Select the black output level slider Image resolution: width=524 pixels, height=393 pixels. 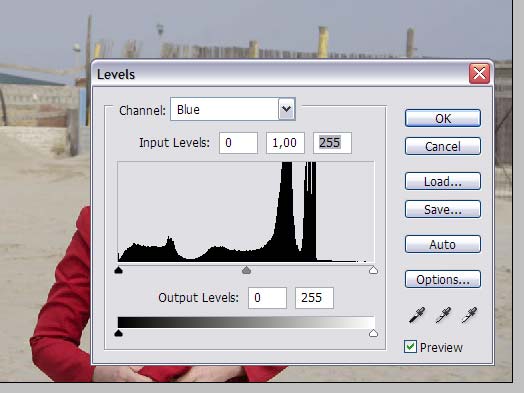pyautogui.click(x=119, y=333)
